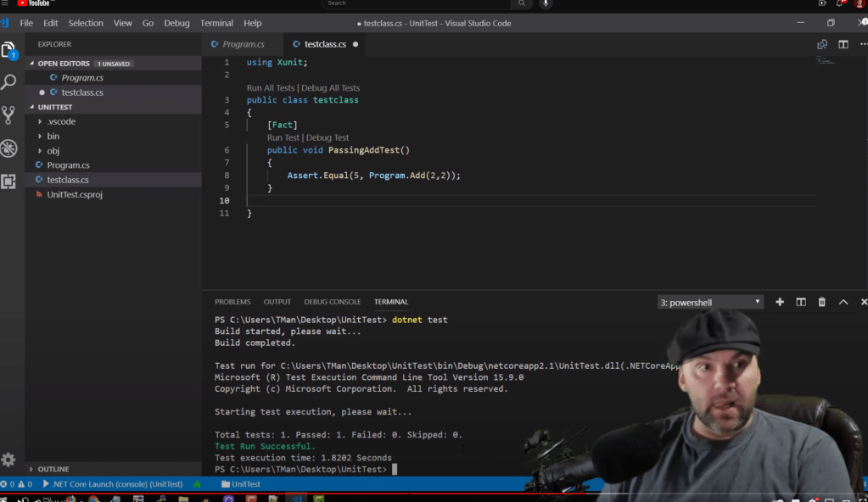
Task: Maximize the panel with the up chevron
Action: (x=843, y=302)
